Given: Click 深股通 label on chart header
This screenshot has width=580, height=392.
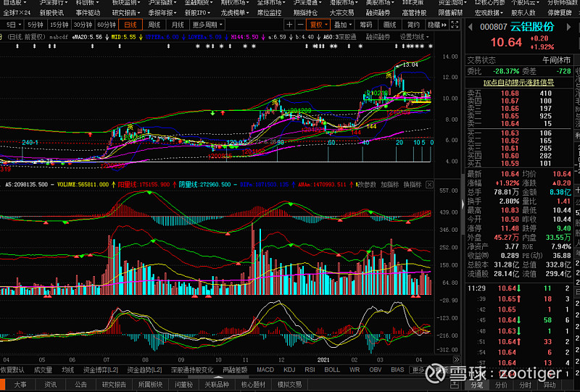Looking at the screenshot, I should click(x=346, y=37).
